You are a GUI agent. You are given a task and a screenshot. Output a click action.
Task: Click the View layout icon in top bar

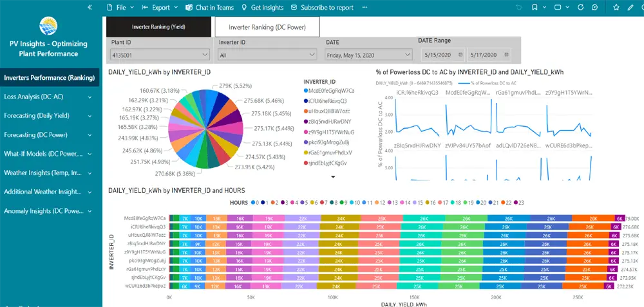[556, 8]
